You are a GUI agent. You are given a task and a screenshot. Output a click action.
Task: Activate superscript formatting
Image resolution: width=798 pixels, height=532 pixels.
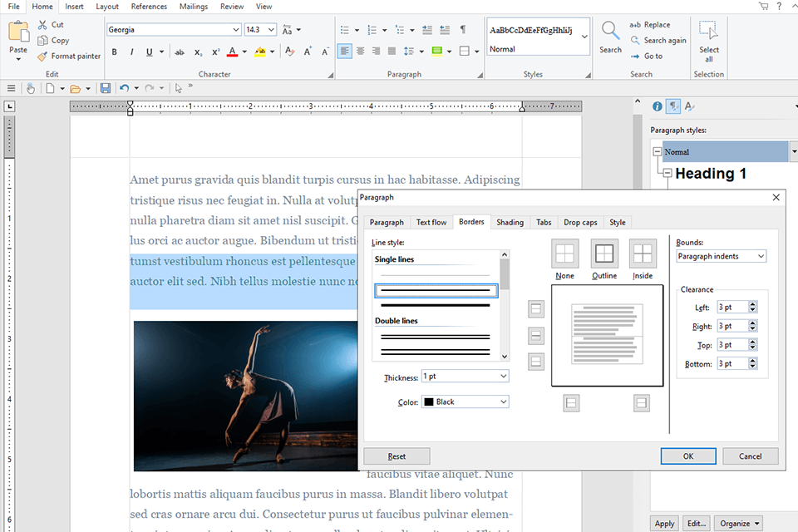214,51
